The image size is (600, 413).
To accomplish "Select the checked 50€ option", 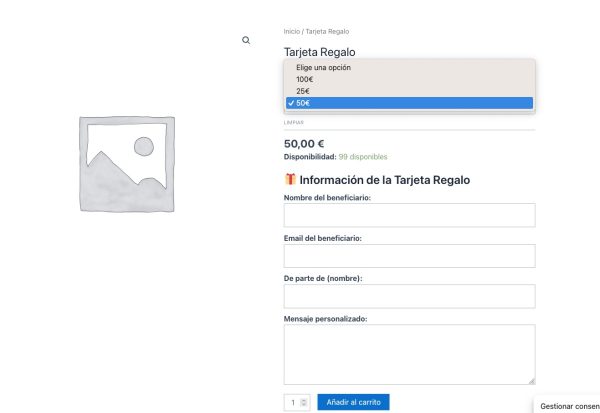I will 303,103.
